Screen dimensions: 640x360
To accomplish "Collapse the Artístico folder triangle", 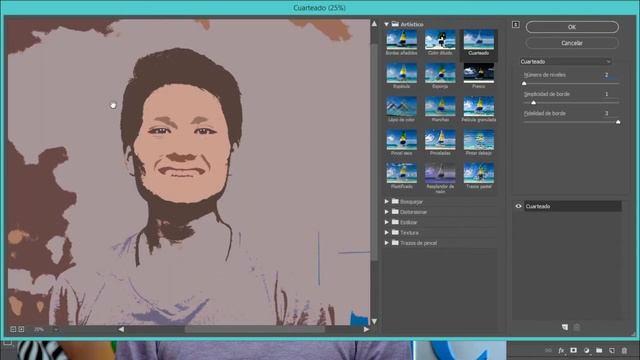I will [386, 24].
